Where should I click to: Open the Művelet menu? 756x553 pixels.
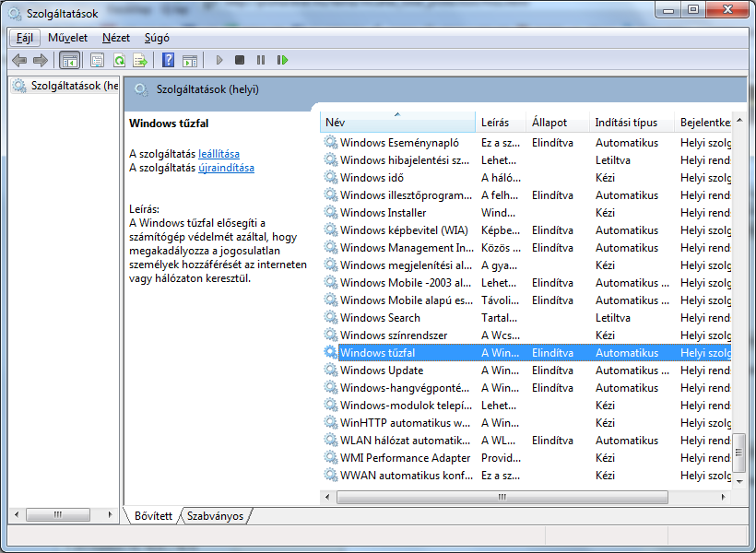[x=67, y=38]
